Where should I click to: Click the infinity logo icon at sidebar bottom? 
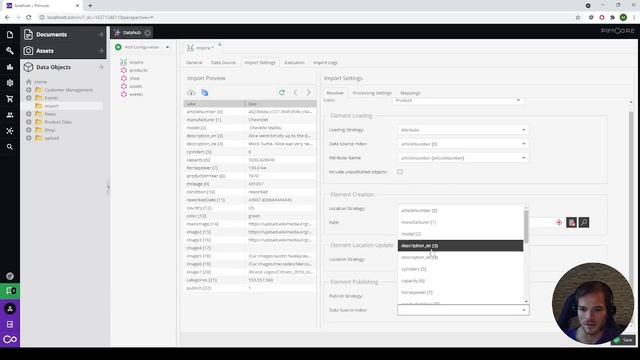point(10,339)
